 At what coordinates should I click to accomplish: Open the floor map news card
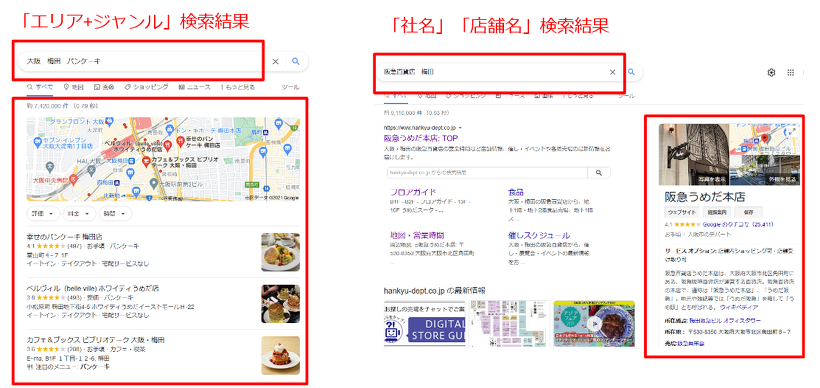coord(509,323)
